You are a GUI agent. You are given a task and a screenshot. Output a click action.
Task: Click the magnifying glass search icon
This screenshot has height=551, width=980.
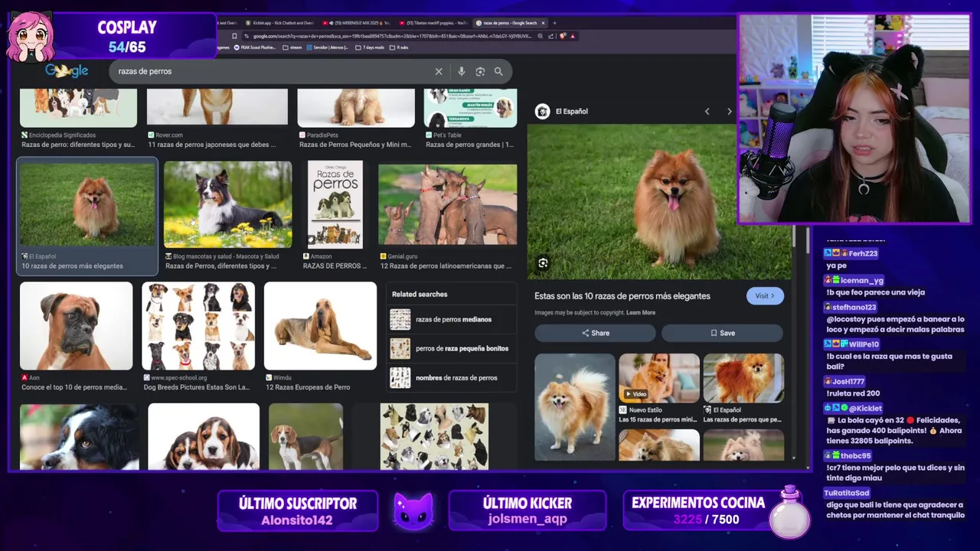pos(498,71)
